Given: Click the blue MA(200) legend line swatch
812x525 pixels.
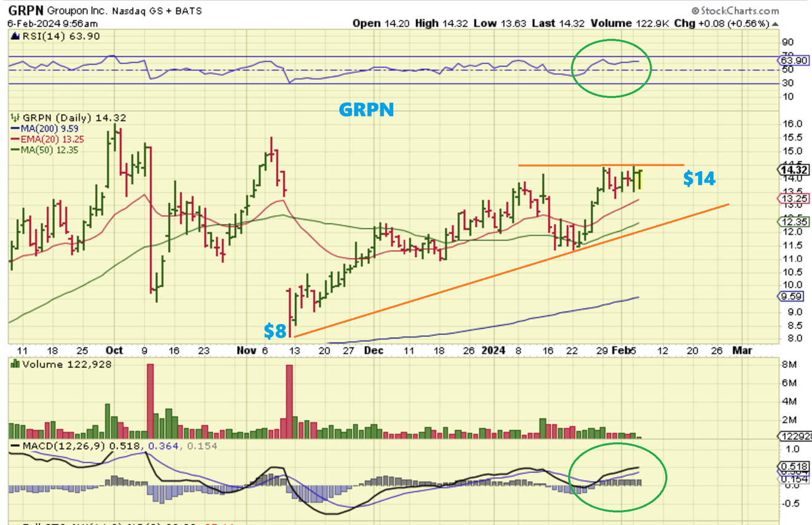Looking at the screenshot, I should coord(15,128).
